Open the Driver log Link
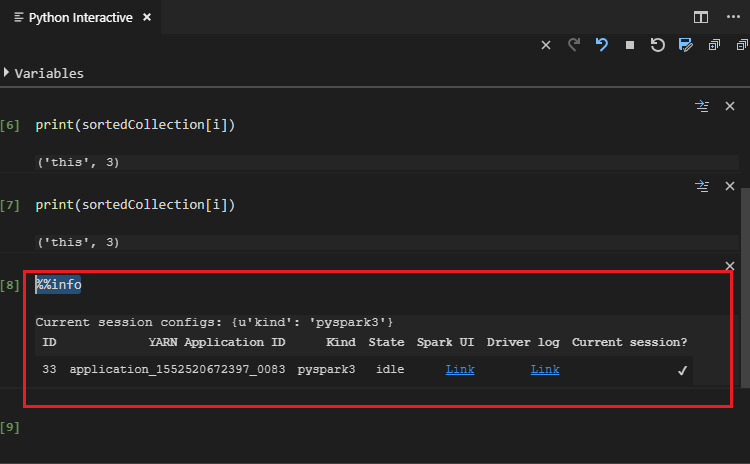 [545, 369]
